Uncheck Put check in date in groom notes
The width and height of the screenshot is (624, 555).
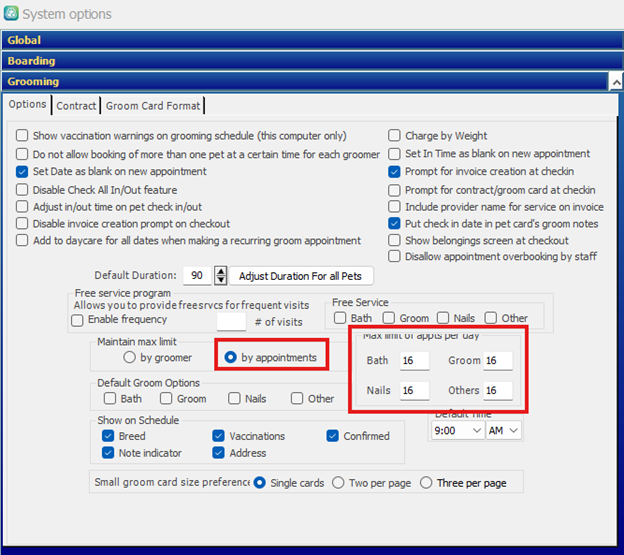tap(394, 224)
